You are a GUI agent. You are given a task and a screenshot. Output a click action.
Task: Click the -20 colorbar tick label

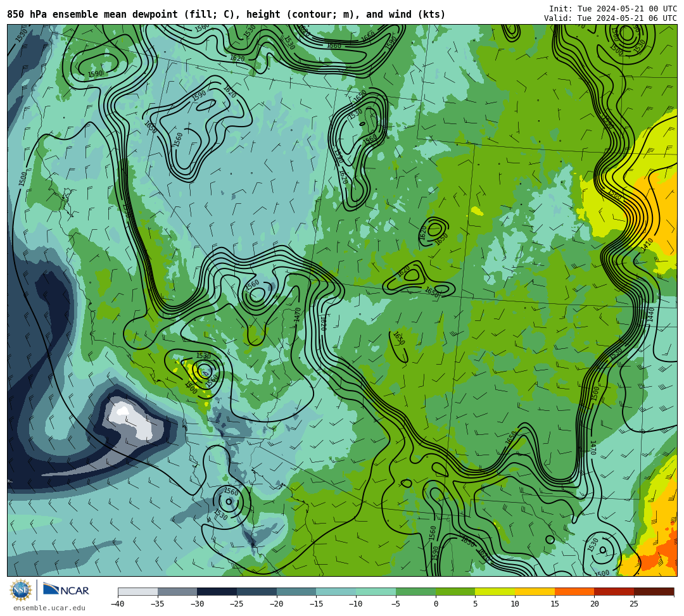point(277,604)
